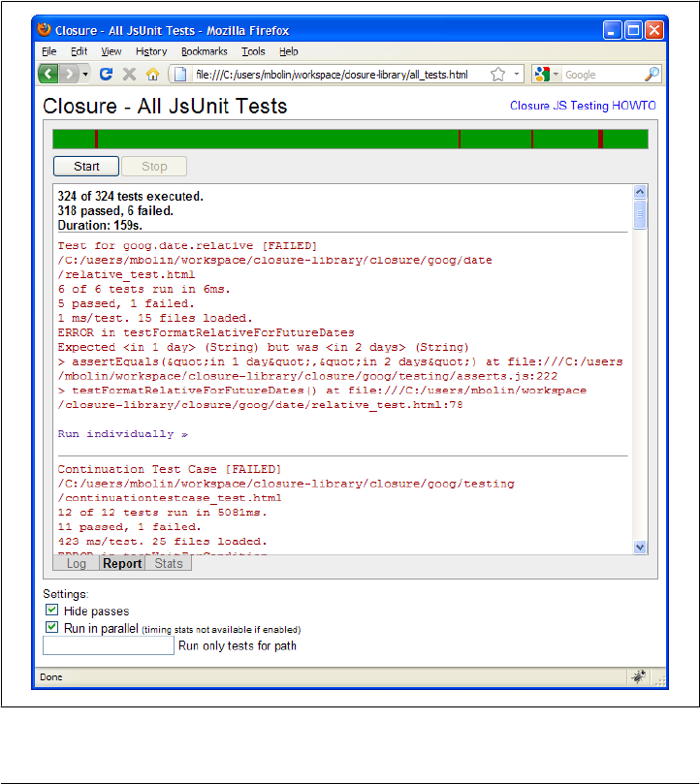The height and width of the screenshot is (784, 700).
Task: Switch to the Report tab
Action: 122,563
